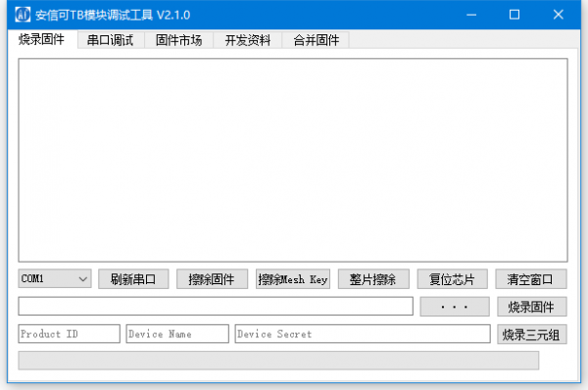Switch to the 开发资料 tab

click(248, 40)
